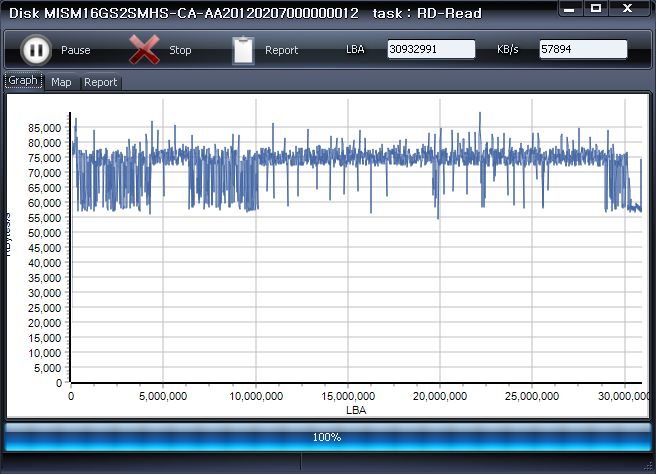This screenshot has width=656, height=474.
Task: Maximize the disk test window
Action: pos(596,8)
